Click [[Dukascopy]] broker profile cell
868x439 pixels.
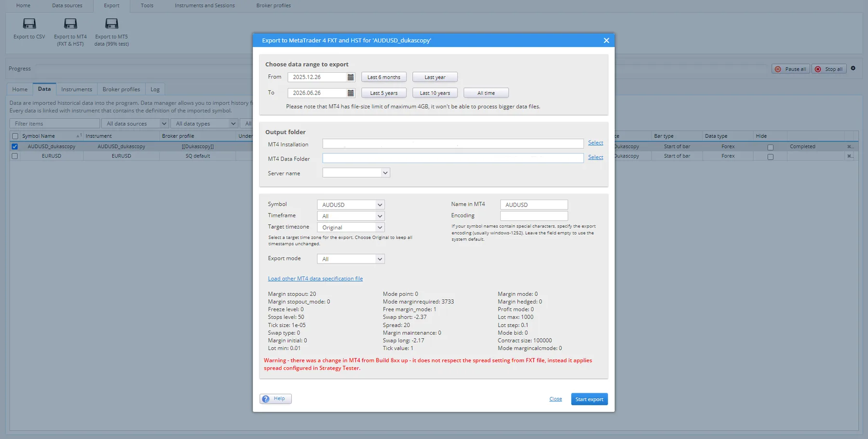click(x=198, y=146)
